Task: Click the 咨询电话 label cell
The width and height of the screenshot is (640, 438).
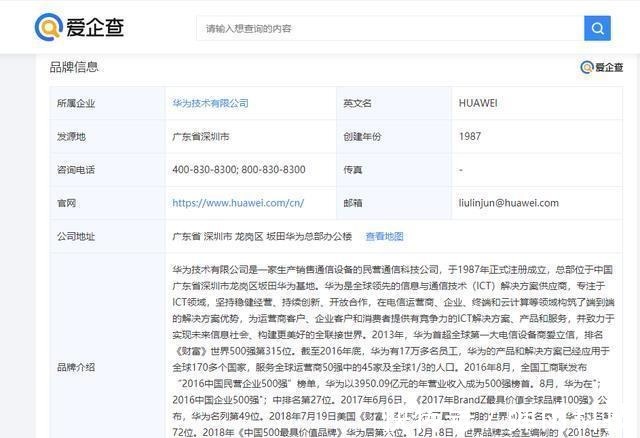Action: tap(107, 170)
